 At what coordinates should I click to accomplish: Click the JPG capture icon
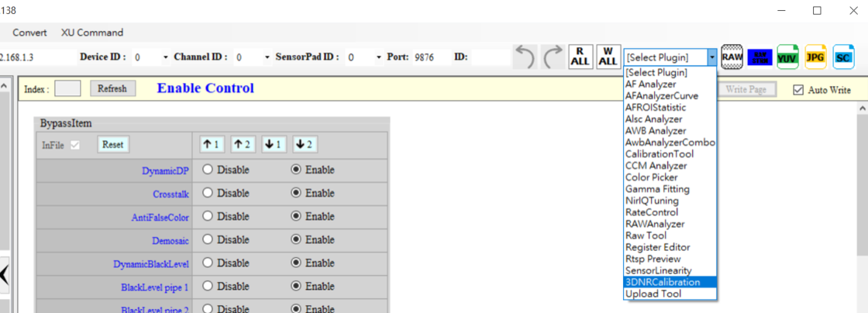pyautogui.click(x=815, y=57)
